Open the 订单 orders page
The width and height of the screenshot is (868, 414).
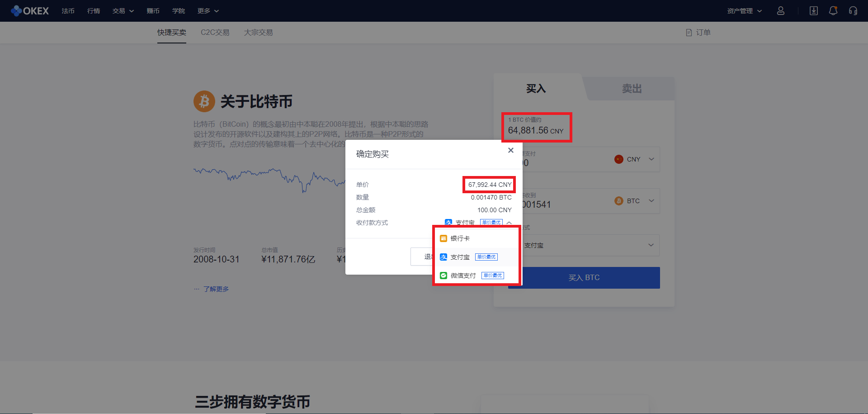pyautogui.click(x=698, y=33)
